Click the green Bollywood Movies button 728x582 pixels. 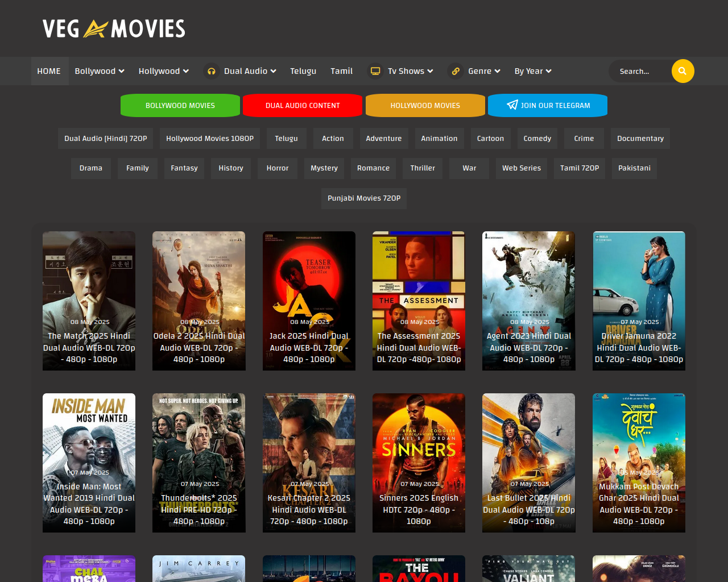[180, 105]
